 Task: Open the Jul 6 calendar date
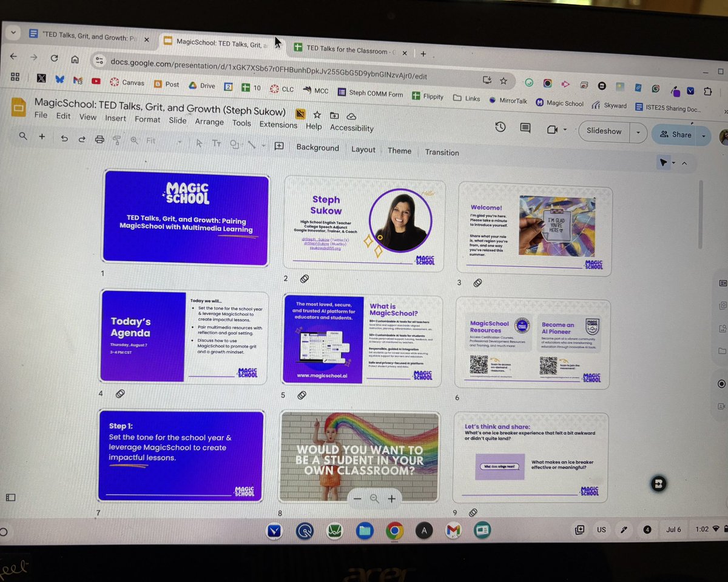click(x=673, y=529)
